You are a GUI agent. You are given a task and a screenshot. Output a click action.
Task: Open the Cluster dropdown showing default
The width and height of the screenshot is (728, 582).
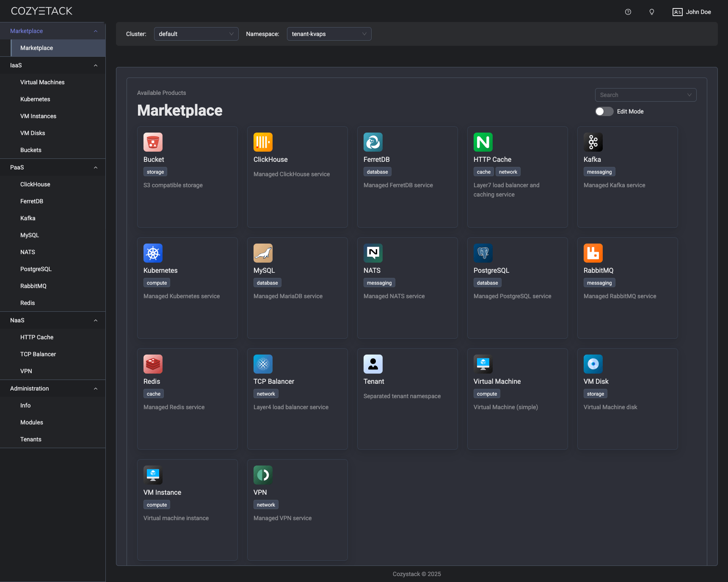(196, 34)
